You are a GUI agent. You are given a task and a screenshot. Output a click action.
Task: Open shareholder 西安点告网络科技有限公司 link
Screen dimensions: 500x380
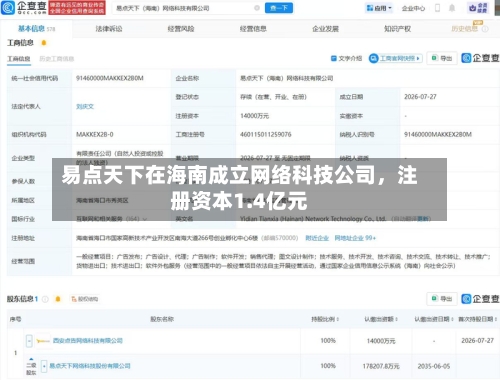pyautogui.click(x=88, y=341)
